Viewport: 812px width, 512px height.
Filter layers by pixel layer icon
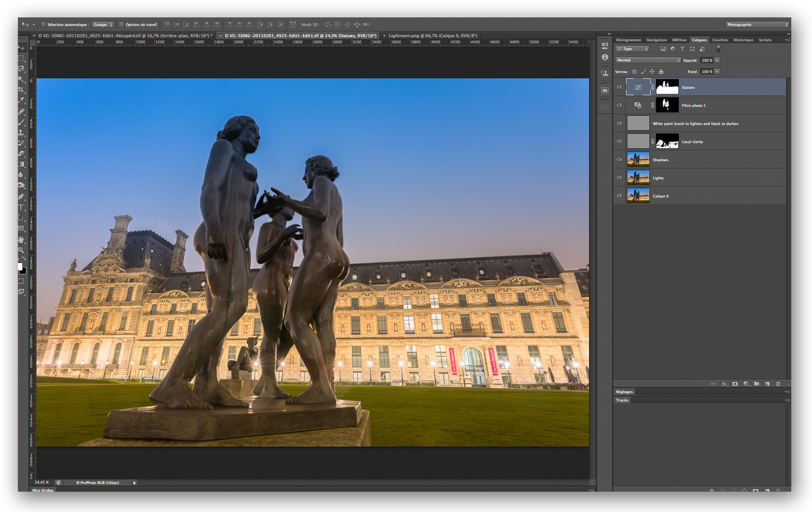click(663, 49)
